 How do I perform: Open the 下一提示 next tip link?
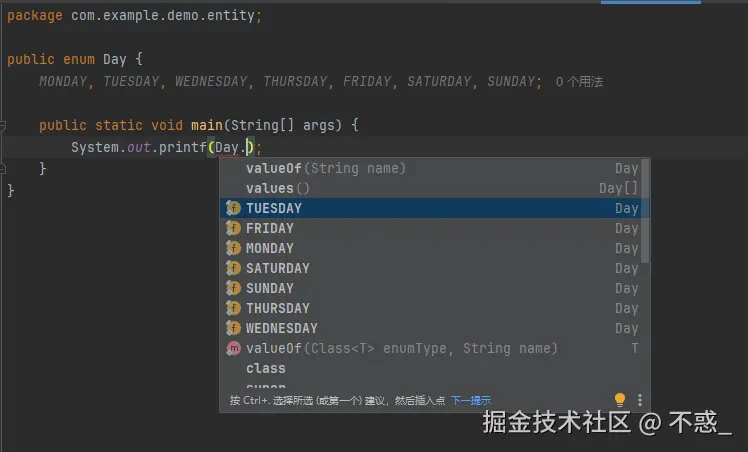(x=471, y=401)
